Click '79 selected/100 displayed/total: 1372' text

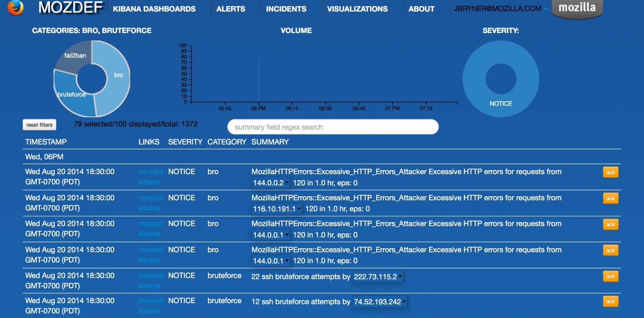136,124
